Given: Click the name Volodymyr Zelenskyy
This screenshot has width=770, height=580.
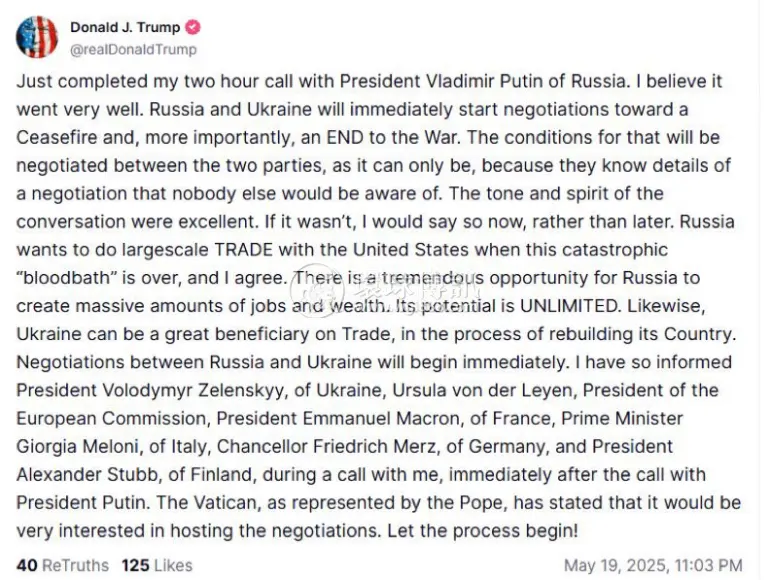Looking at the screenshot, I should point(193,390).
